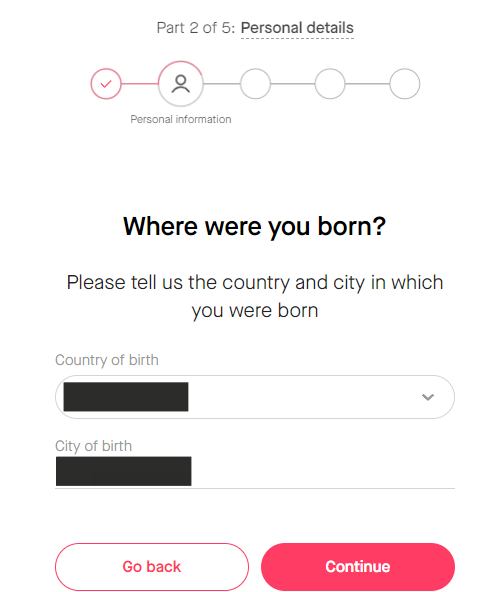Click the Where were you born heading
This screenshot has height=592, width=504.
[x=254, y=227]
